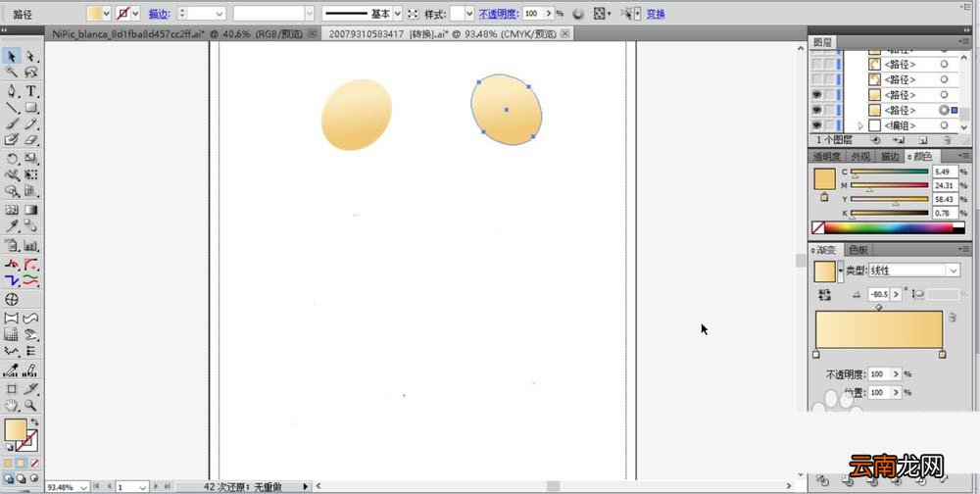Click the Recolor Artwork wheel icon
The height and width of the screenshot is (494, 980).
(x=578, y=13)
